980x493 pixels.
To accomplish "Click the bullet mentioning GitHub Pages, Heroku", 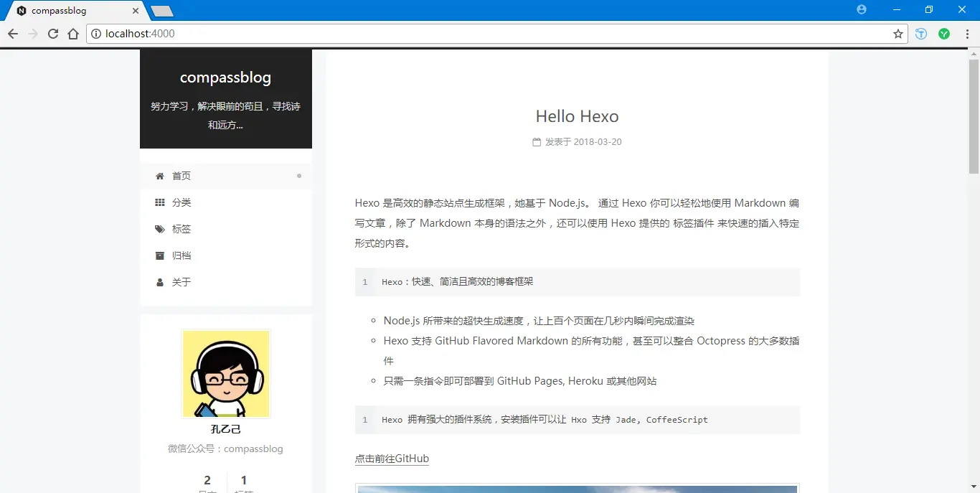I will [x=520, y=381].
